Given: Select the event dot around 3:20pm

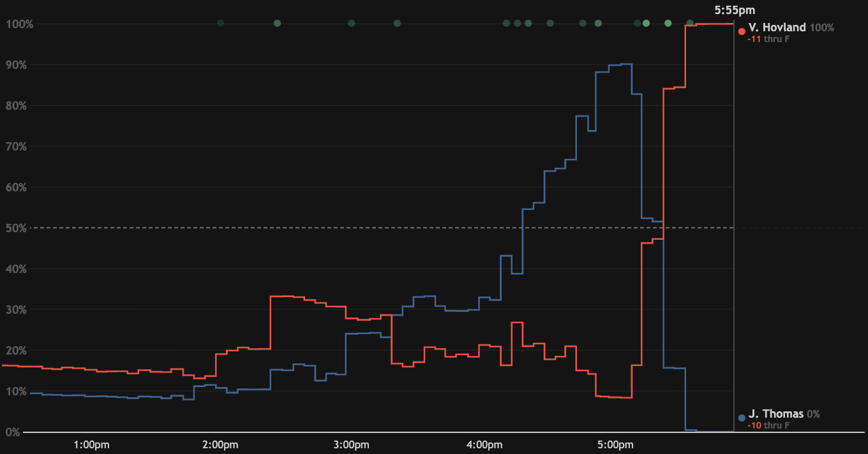Looking at the screenshot, I should 397,24.
